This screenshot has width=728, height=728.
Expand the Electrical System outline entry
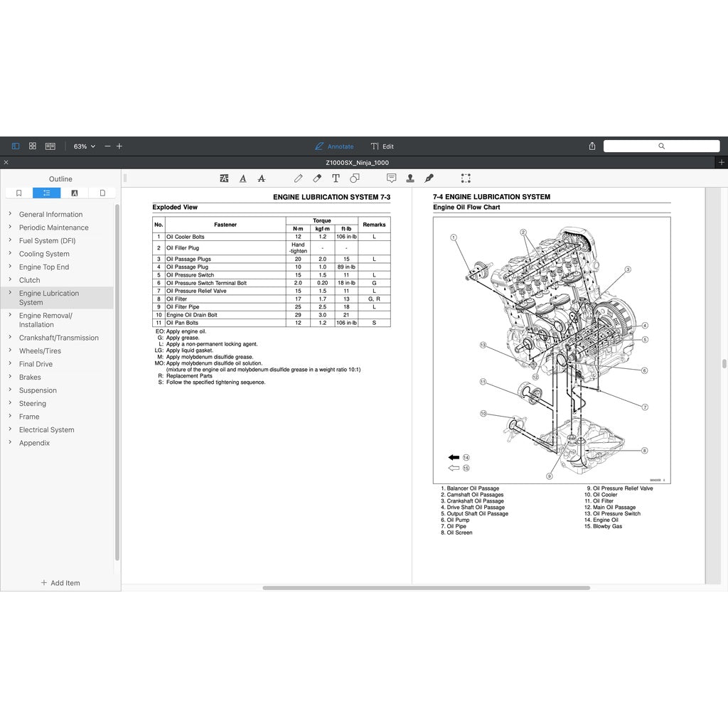10,429
